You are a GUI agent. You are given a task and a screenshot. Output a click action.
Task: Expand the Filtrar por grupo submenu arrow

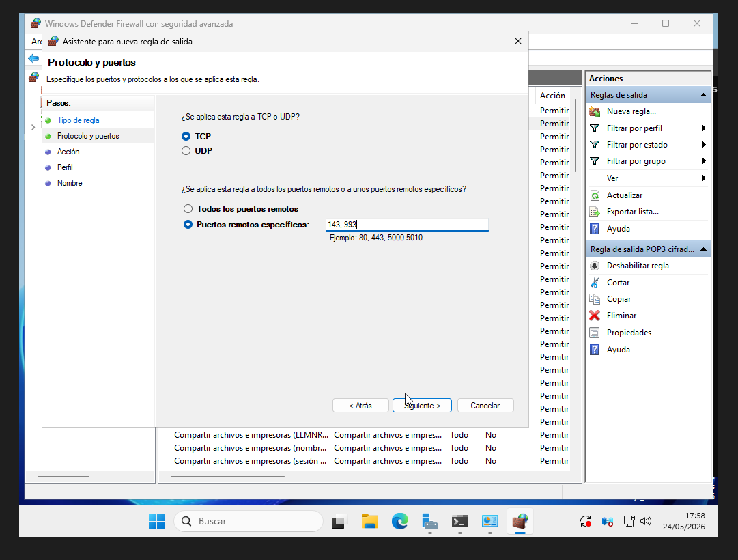click(x=704, y=161)
